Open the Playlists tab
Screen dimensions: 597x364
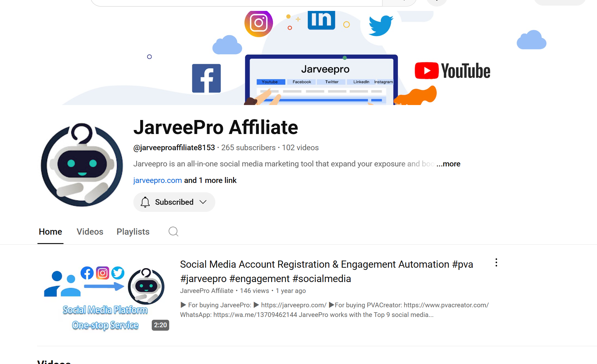click(x=133, y=232)
